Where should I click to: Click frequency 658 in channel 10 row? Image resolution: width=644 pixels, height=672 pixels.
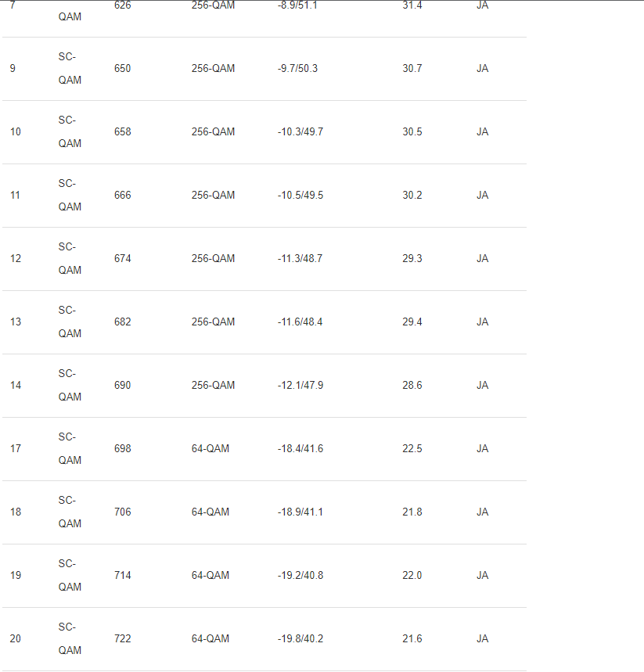point(123,132)
